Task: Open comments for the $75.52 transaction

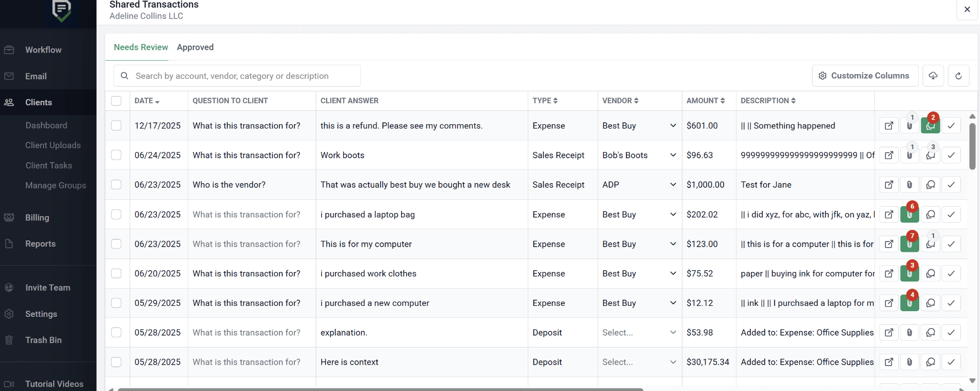Action: 930,273
